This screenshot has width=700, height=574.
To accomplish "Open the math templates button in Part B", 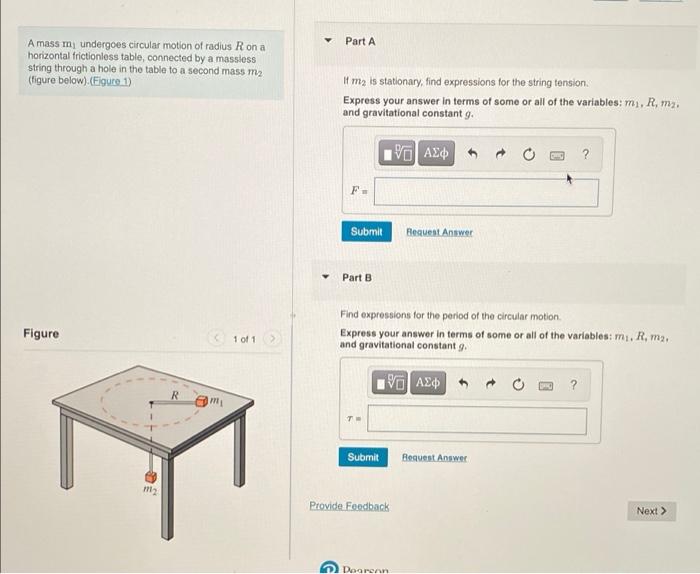I will pyautogui.click(x=389, y=383).
